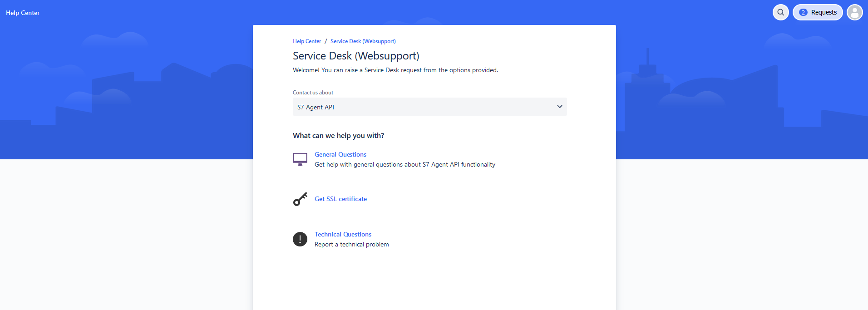Viewport: 868px width, 310px height.
Task: Go to the Help Center header link
Action: pos(23,13)
